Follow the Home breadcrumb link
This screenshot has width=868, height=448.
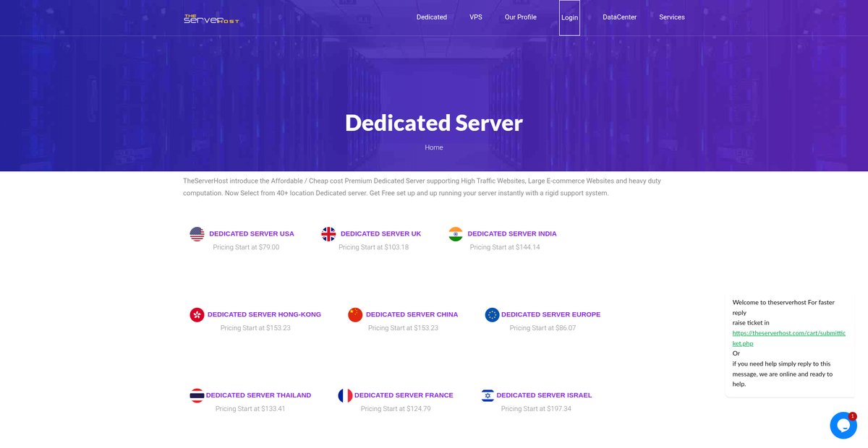click(x=434, y=147)
